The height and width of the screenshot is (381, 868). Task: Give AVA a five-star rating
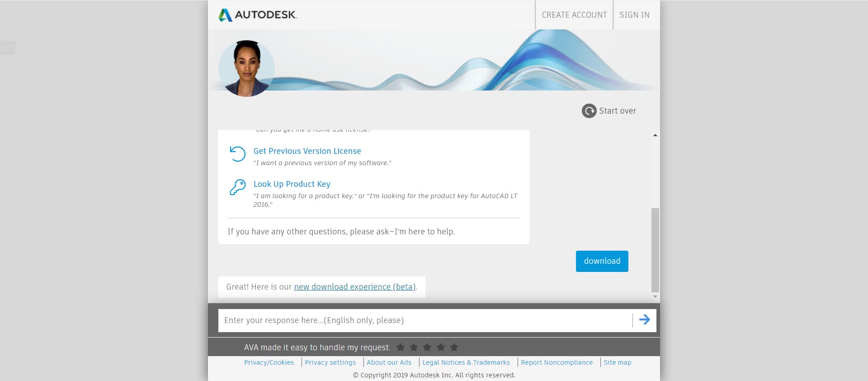454,347
